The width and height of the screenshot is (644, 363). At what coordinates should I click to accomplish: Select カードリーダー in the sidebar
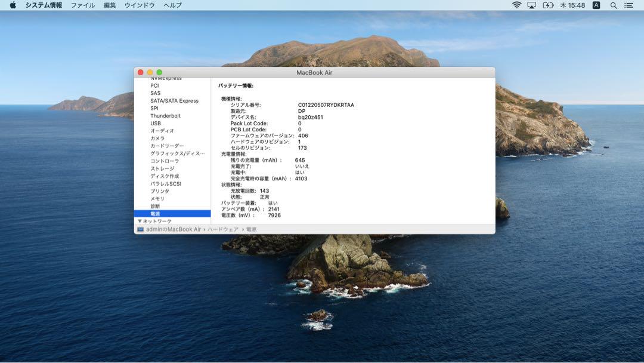click(167, 146)
